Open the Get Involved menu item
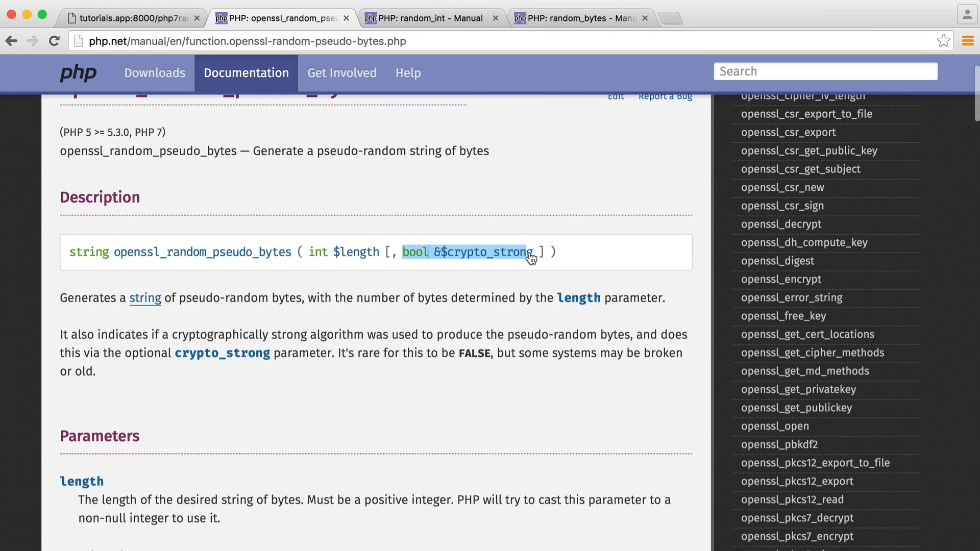 (341, 73)
